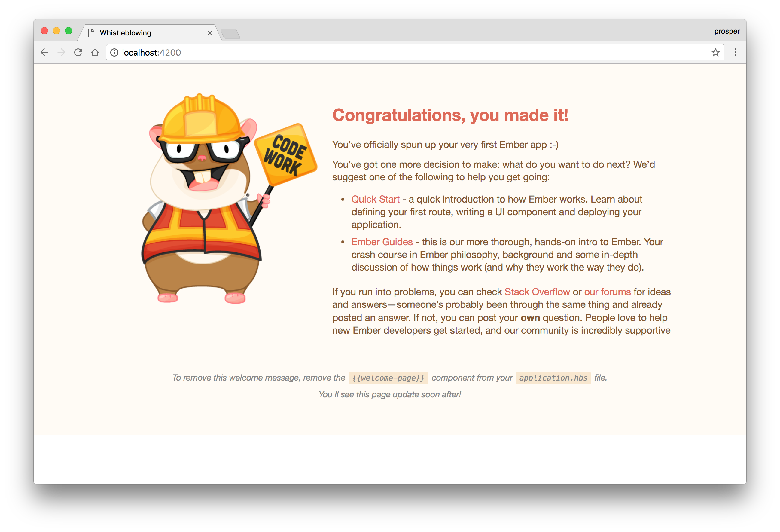The height and width of the screenshot is (532, 780).
Task: Visit the Stack Overflow link
Action: click(537, 292)
